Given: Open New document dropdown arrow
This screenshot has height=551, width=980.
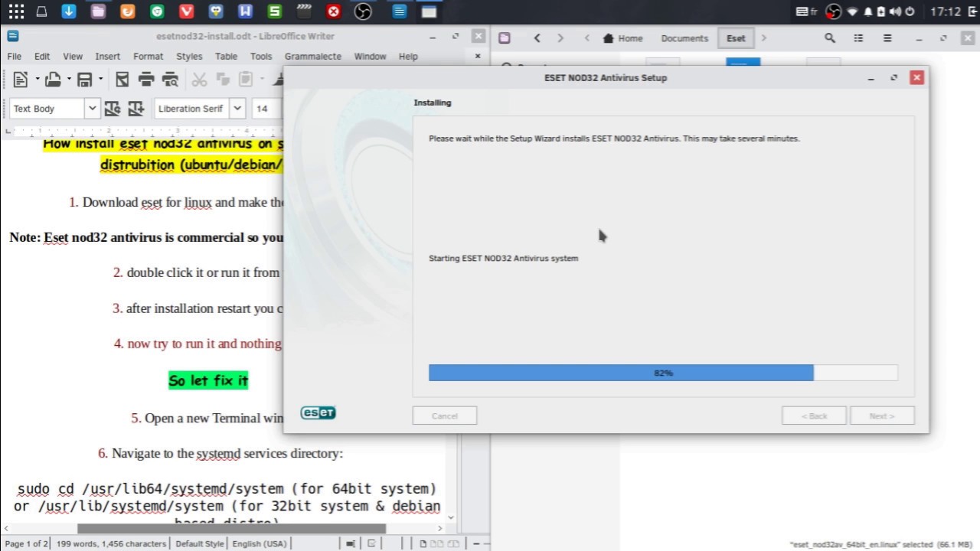Looking at the screenshot, I should pos(36,79).
